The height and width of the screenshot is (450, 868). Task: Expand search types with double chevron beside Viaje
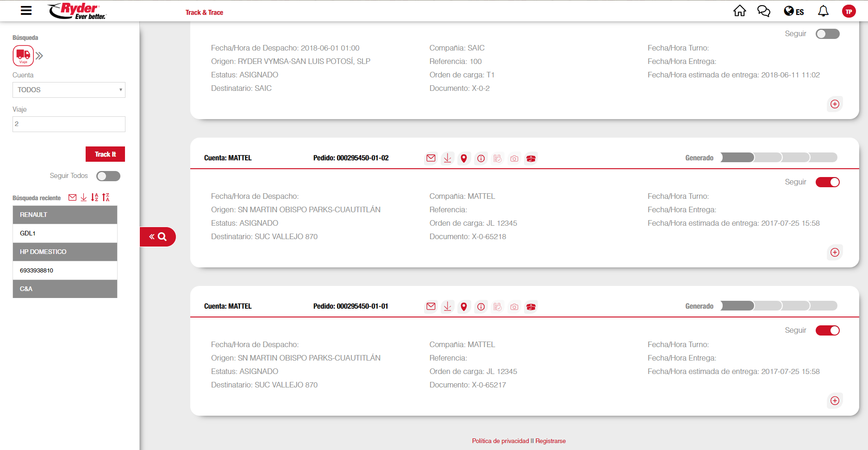[x=40, y=56]
